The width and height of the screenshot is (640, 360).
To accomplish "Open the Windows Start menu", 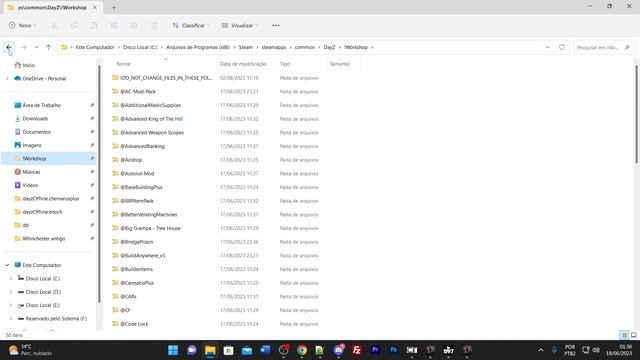I will pos(173,350).
